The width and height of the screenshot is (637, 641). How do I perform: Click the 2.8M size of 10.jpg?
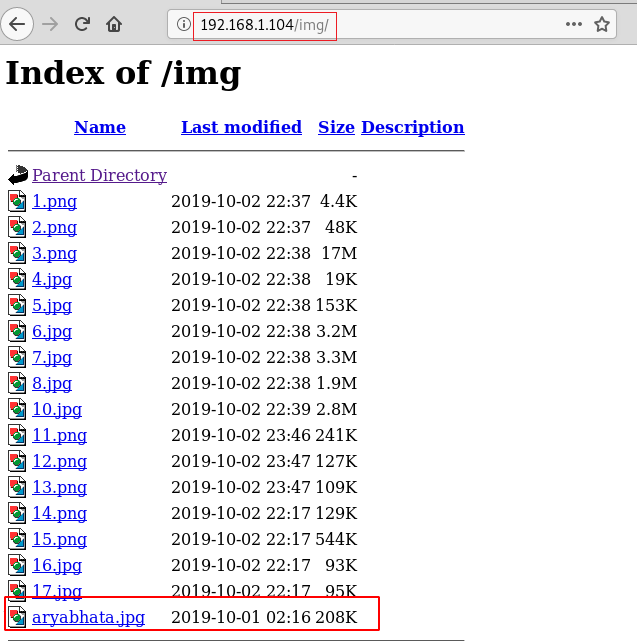[x=336, y=409]
